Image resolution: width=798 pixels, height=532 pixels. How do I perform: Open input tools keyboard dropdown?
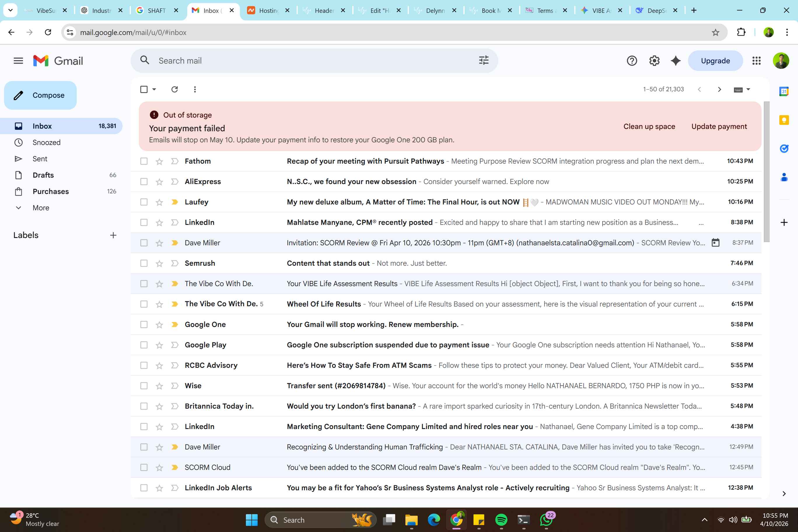[x=742, y=90]
